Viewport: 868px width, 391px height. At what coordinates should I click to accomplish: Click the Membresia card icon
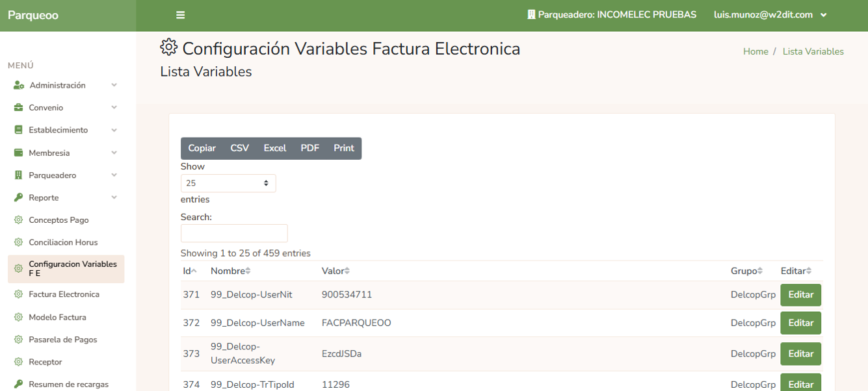click(18, 153)
